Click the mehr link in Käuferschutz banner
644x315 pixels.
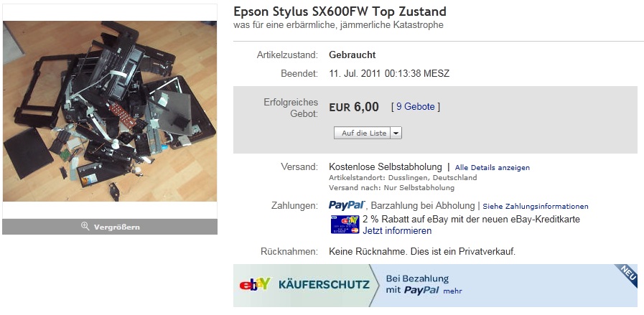(452, 291)
